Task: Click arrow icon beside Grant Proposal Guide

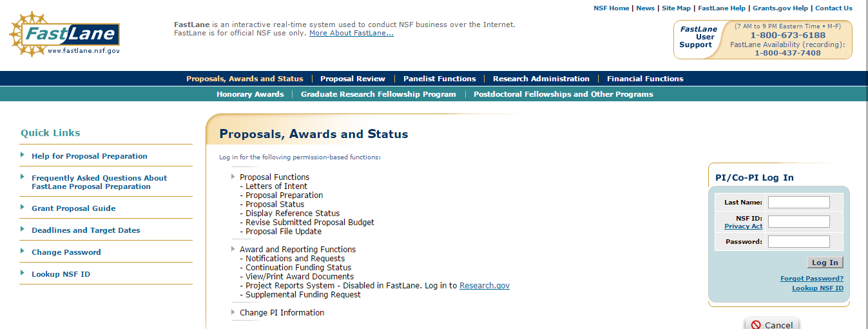Action: pos(23,208)
